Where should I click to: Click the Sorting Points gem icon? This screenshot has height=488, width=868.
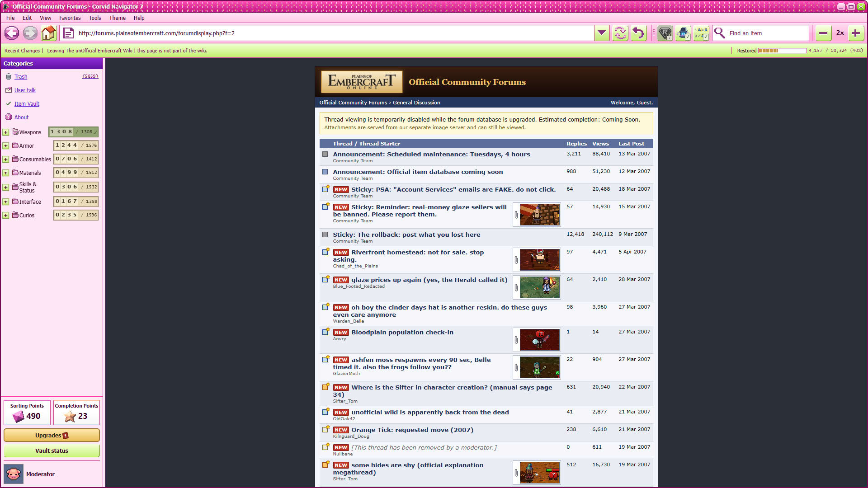(18, 416)
